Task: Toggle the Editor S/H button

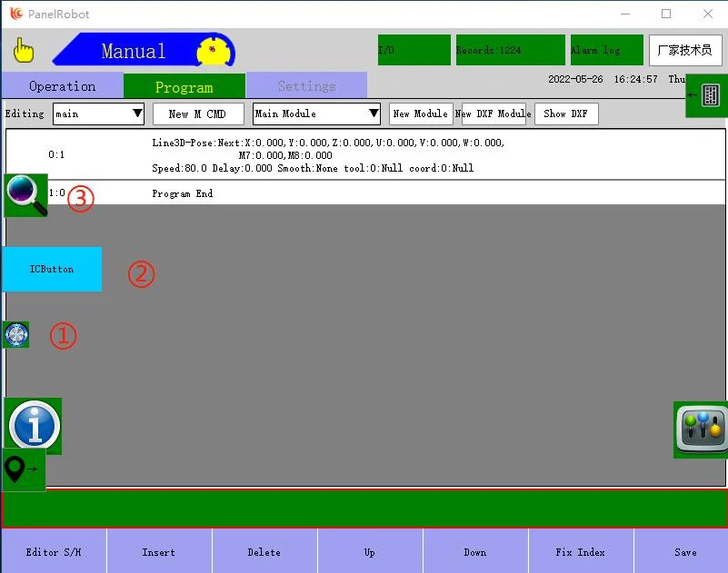Action: (54, 551)
